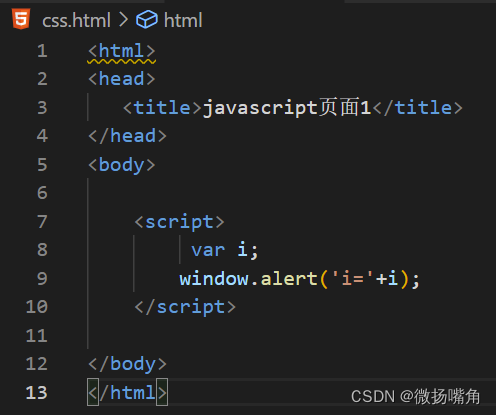
Task: Click line number 2 in gutter
Action: pyautogui.click(x=42, y=79)
